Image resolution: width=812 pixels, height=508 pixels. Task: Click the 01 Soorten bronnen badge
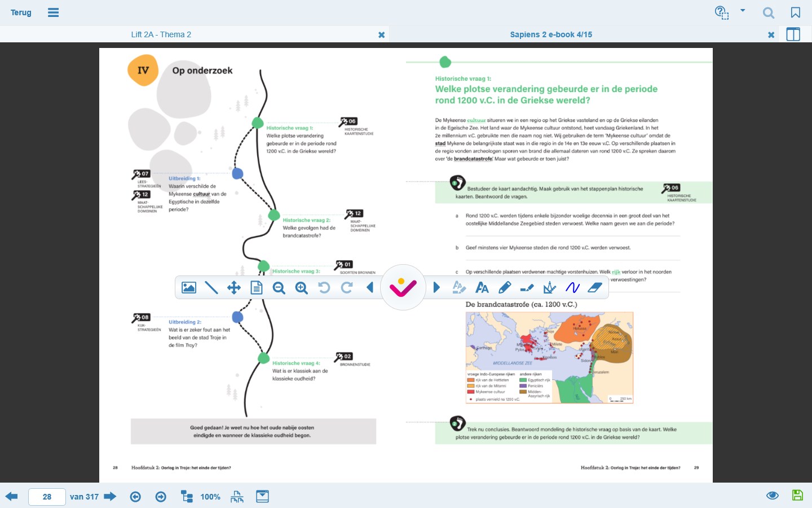[x=344, y=264]
